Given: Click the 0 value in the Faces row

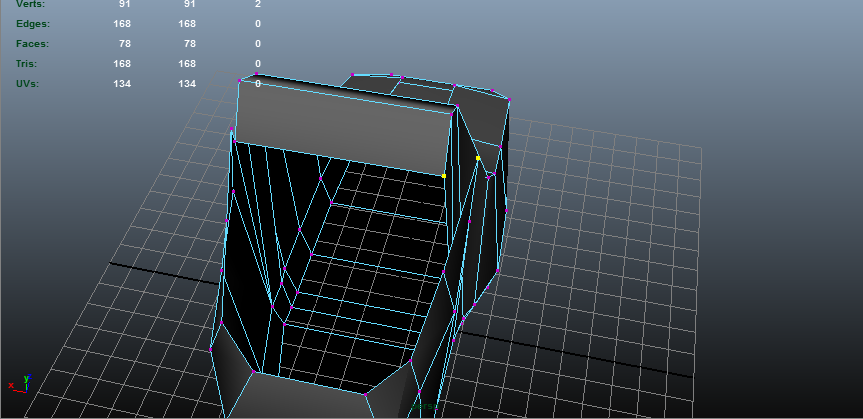Looking at the screenshot, I should (258, 43).
